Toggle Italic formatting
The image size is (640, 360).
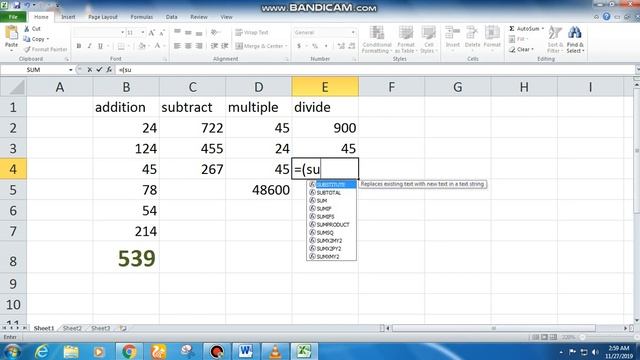tap(89, 46)
